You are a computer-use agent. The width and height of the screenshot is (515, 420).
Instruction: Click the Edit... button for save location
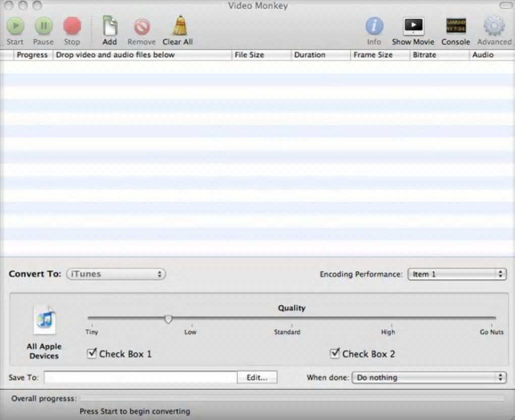point(257,377)
